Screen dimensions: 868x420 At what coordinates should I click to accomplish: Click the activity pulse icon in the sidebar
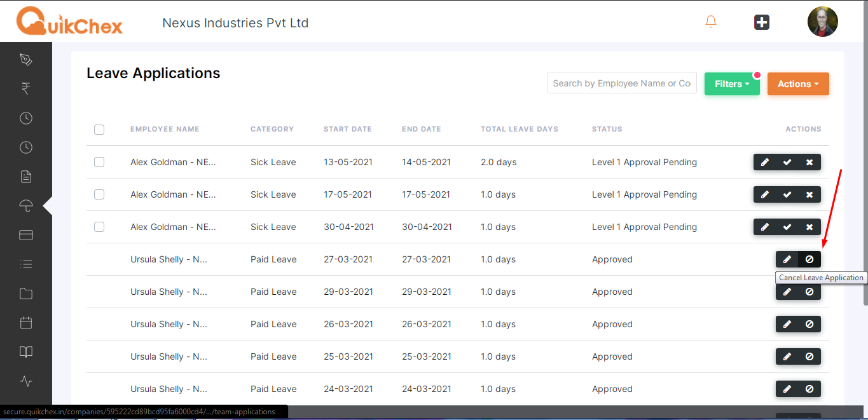[25, 381]
